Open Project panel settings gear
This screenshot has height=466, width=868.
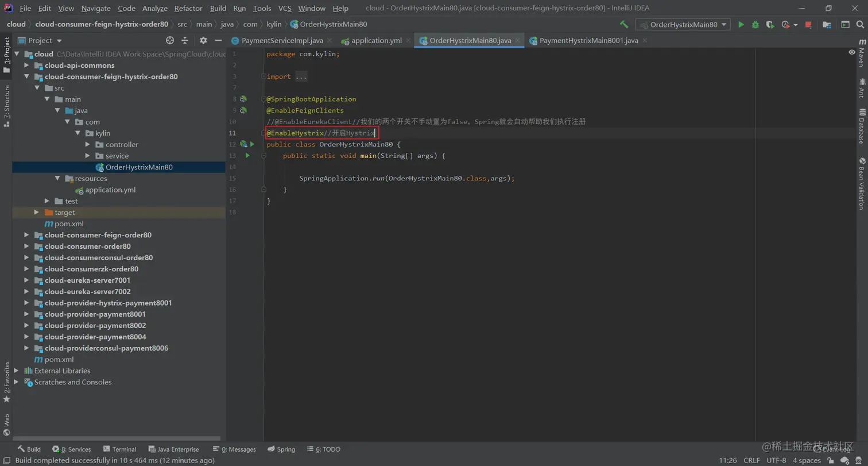tap(203, 40)
